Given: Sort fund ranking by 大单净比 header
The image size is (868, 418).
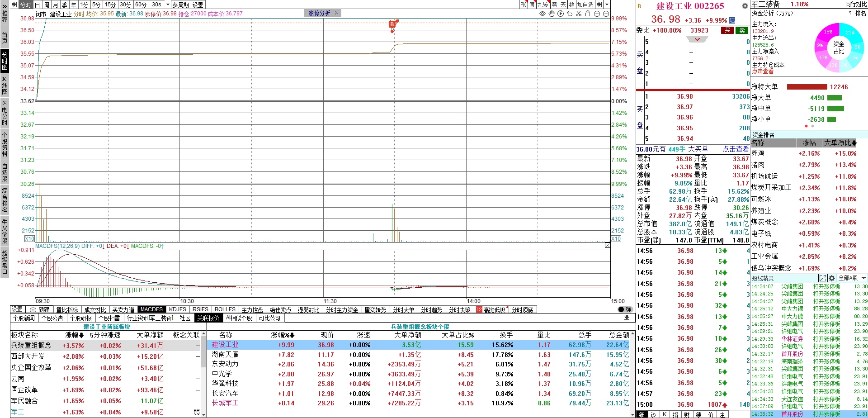Looking at the screenshot, I should click(x=840, y=142).
